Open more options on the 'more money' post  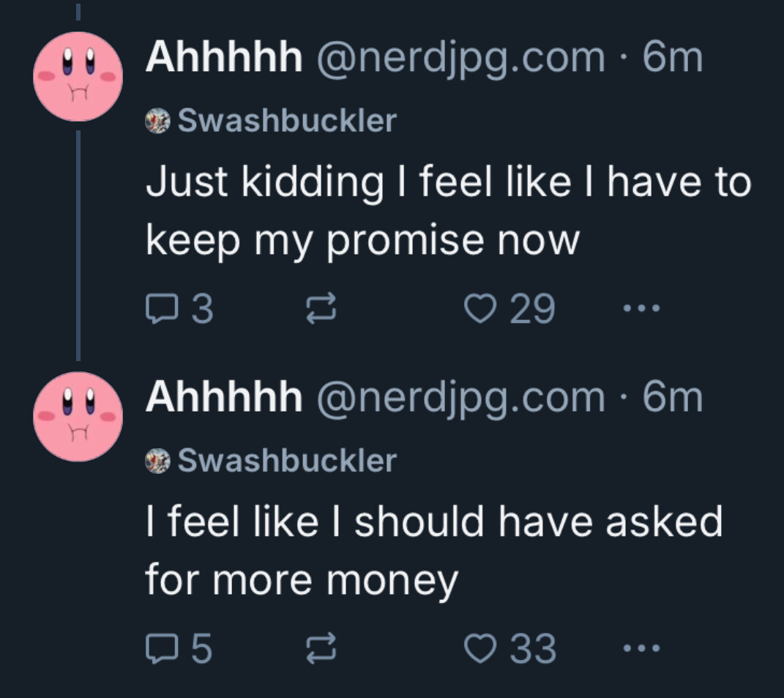point(642,648)
